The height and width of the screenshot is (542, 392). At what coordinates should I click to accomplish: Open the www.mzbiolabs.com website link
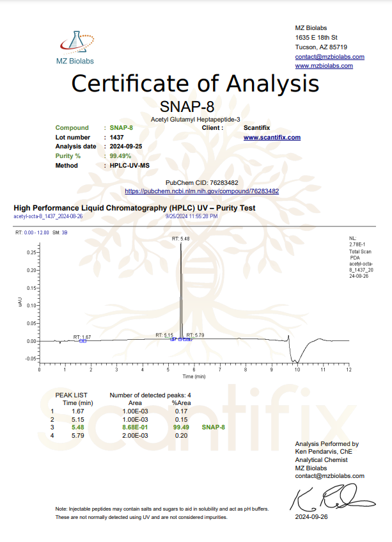click(x=324, y=66)
